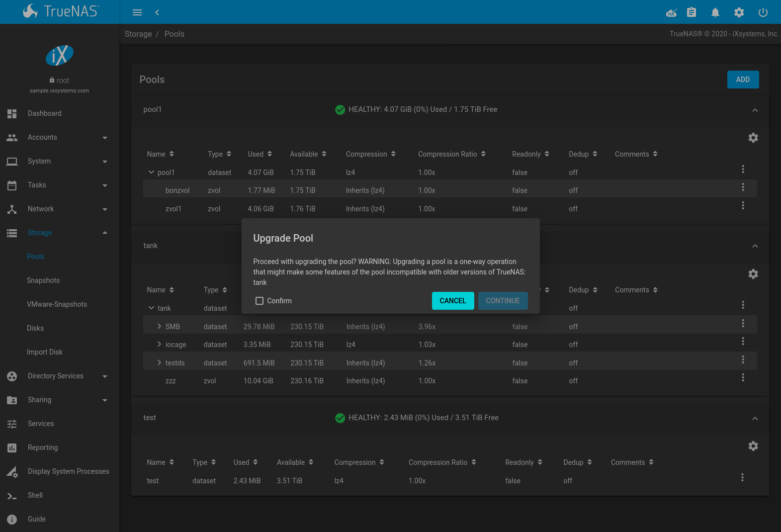The height and width of the screenshot is (532, 781).
Task: Expand the testds dataset row
Action: [x=159, y=362]
